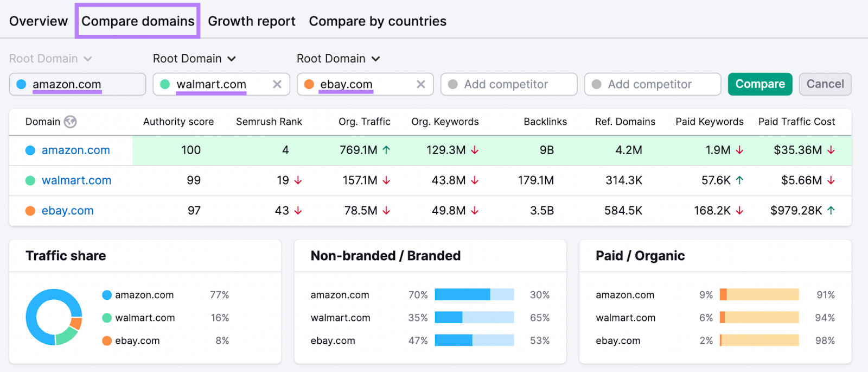Click the Cancel button

click(x=825, y=84)
